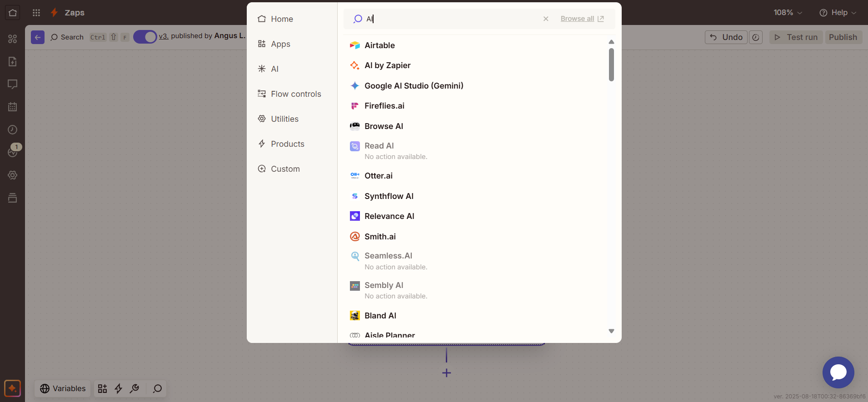Select the Utilities tab
This screenshot has height=402, width=868.
(292, 119)
